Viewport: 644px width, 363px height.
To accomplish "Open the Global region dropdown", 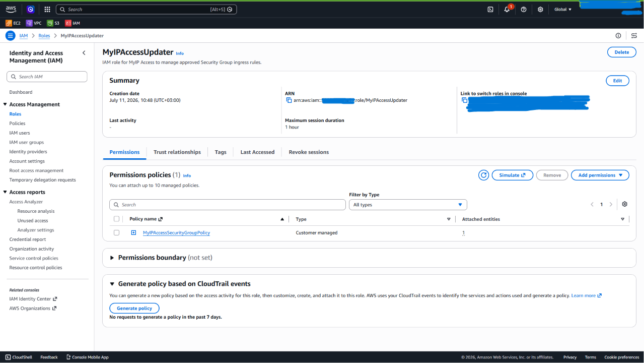I will [563, 9].
